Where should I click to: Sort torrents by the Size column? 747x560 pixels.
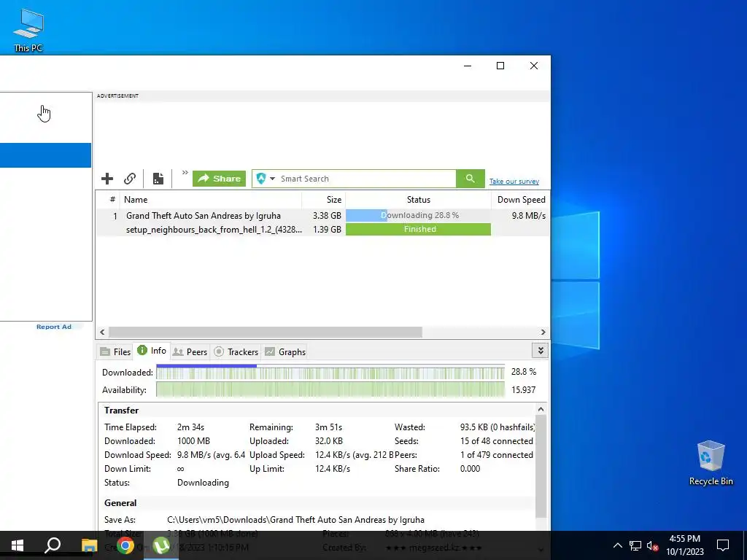point(323,200)
